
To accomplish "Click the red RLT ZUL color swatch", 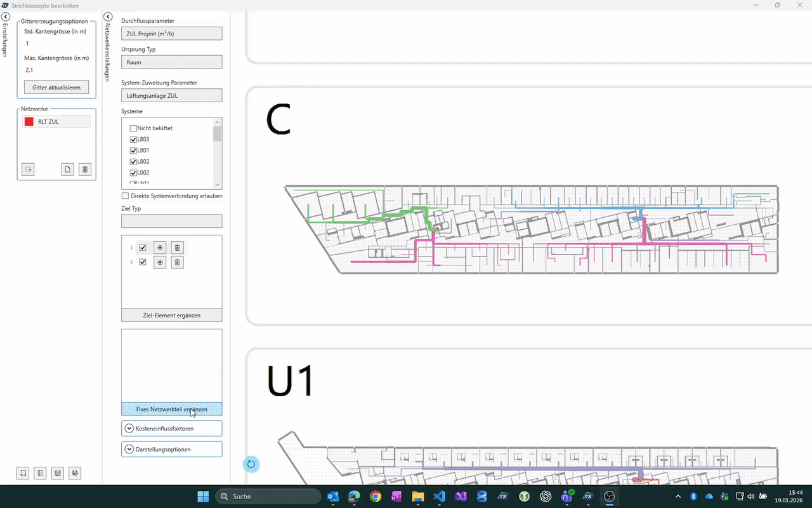I will pos(29,121).
